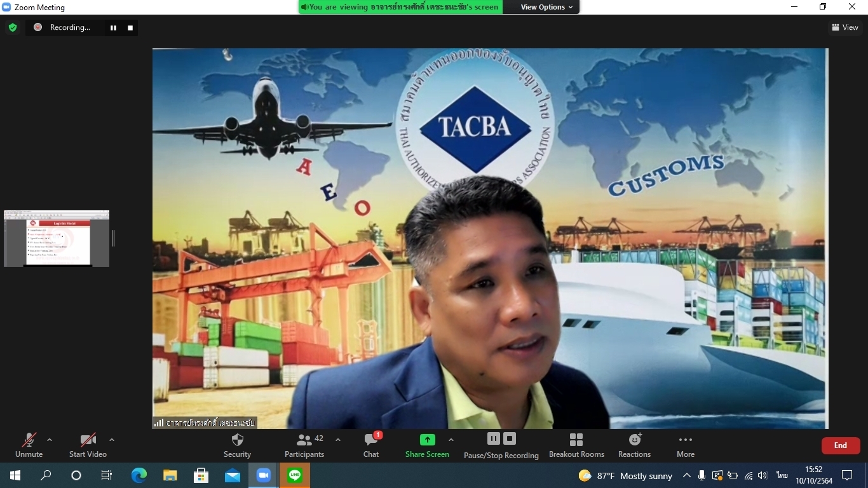
Task: Open Microsoft Store from taskbar
Action: (201, 475)
